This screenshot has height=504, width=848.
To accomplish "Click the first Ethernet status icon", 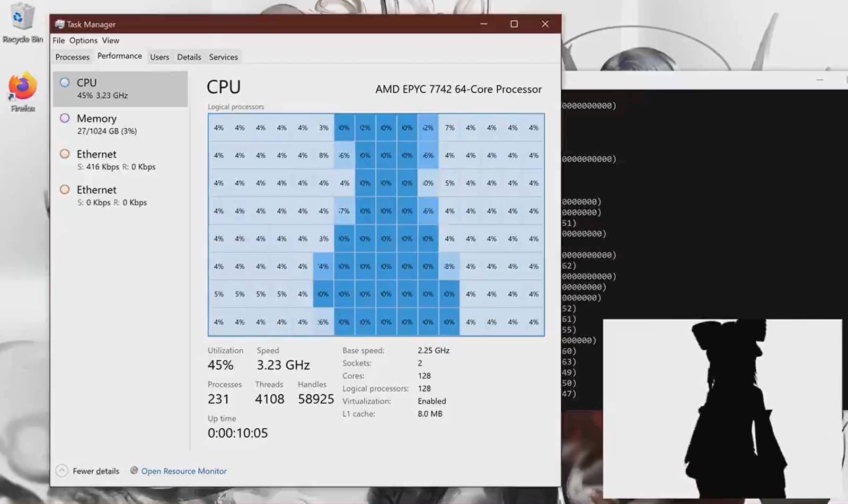I will [65, 154].
